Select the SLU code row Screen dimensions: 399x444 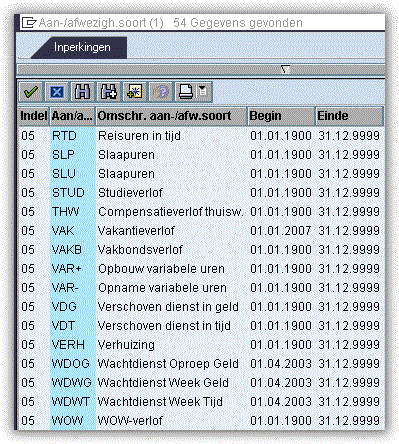(64, 174)
